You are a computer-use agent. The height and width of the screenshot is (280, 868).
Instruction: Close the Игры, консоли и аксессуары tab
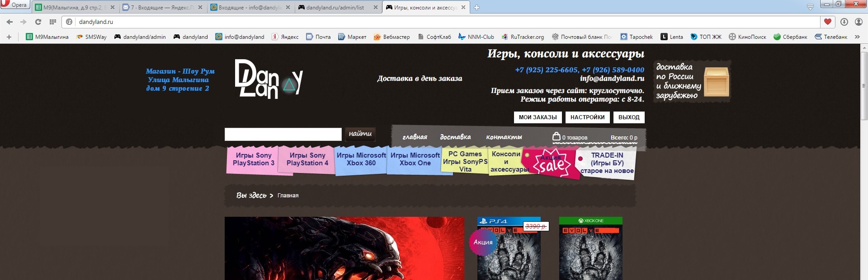[463, 7]
